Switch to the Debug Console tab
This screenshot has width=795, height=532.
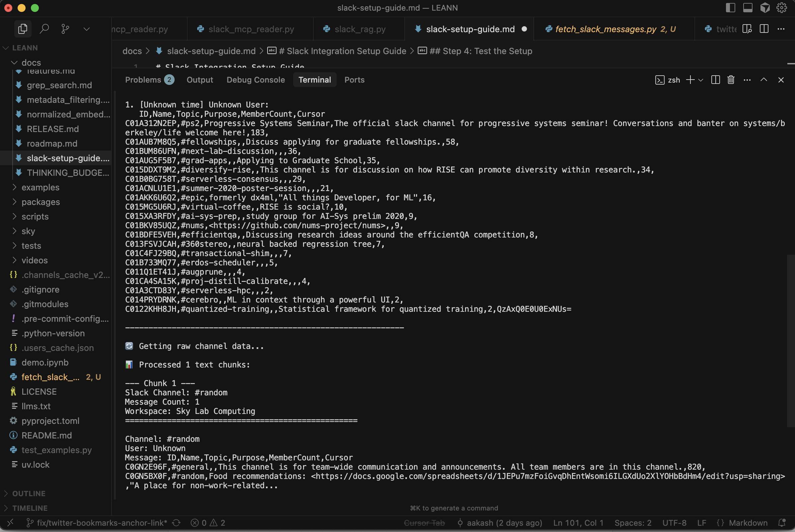coord(255,80)
